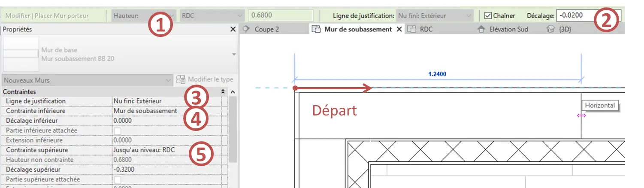644x188 pixels.
Task: Select Contrainte supérieure value Jusqu'au niveau: RDC
Action: [166, 150]
